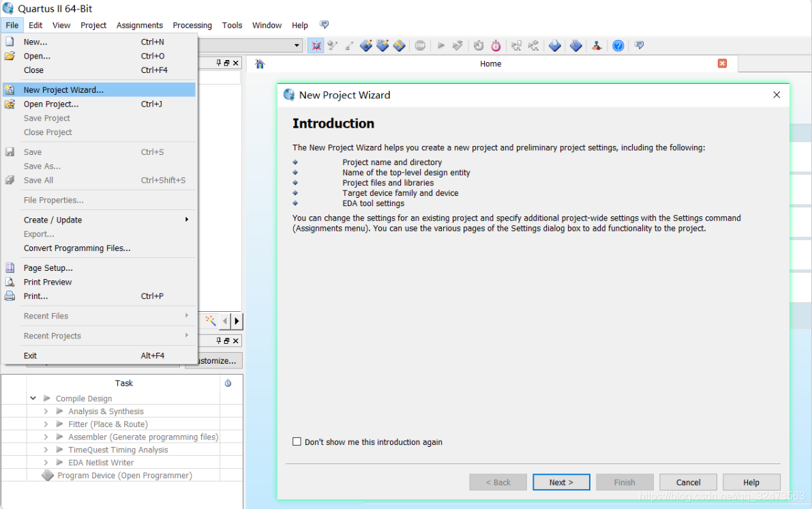Collapse the Compile Design task tree
The width and height of the screenshot is (812, 509).
click(33, 398)
